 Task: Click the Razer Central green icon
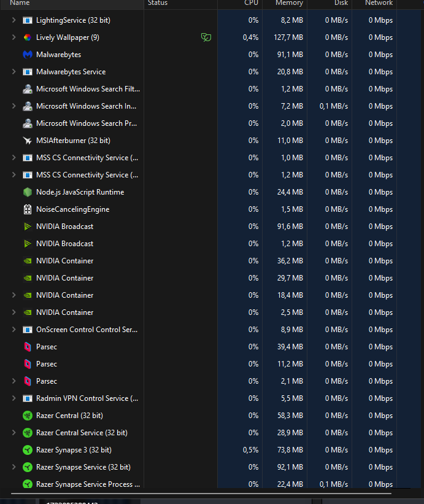(x=28, y=416)
